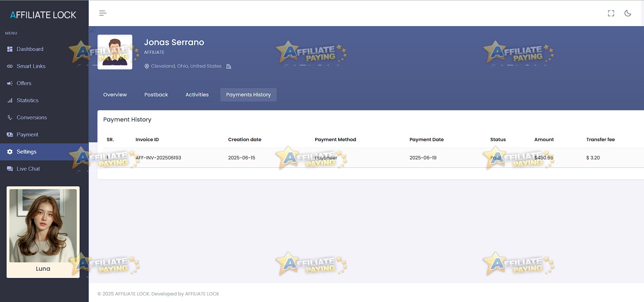Viewport: 644px width, 302px height.
Task: Switch to the Postback tab
Action: pos(156,95)
